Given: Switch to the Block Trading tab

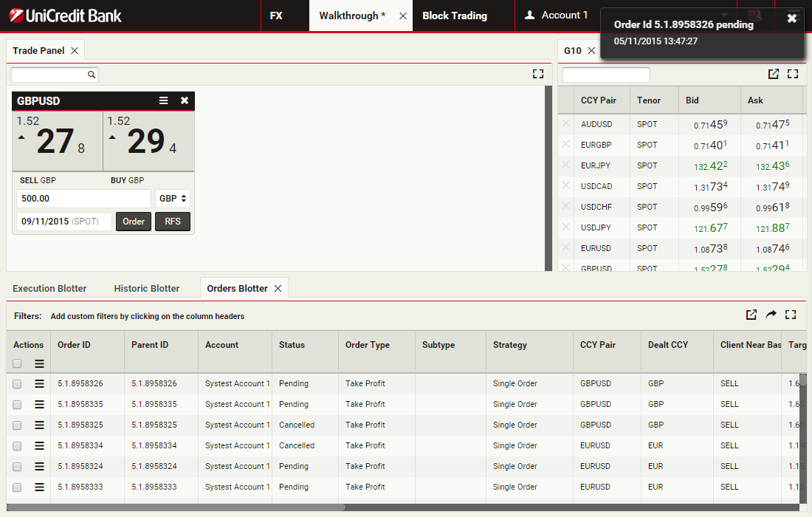Looking at the screenshot, I should (x=455, y=16).
